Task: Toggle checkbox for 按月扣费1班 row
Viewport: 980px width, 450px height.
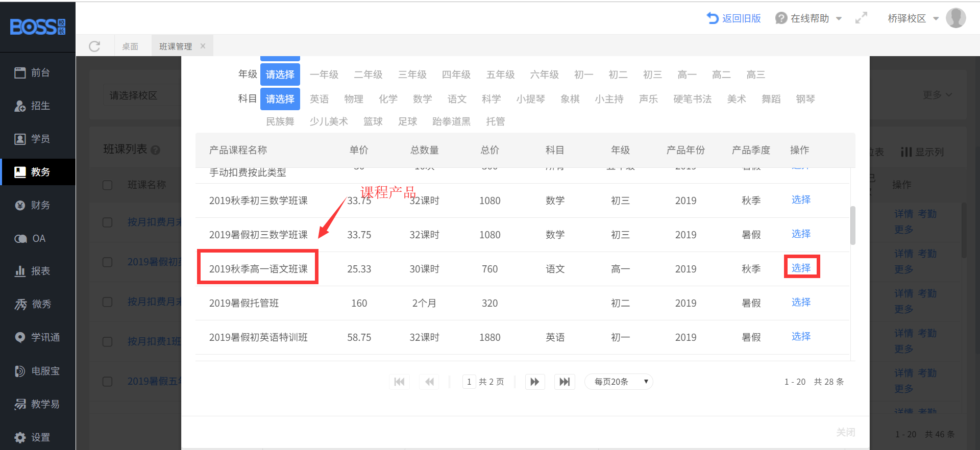Action: coord(107,341)
